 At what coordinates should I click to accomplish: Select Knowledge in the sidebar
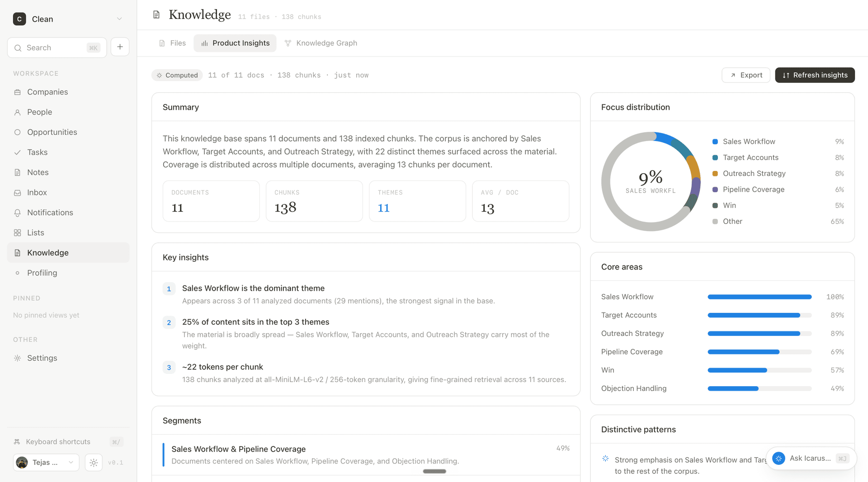coord(68,253)
